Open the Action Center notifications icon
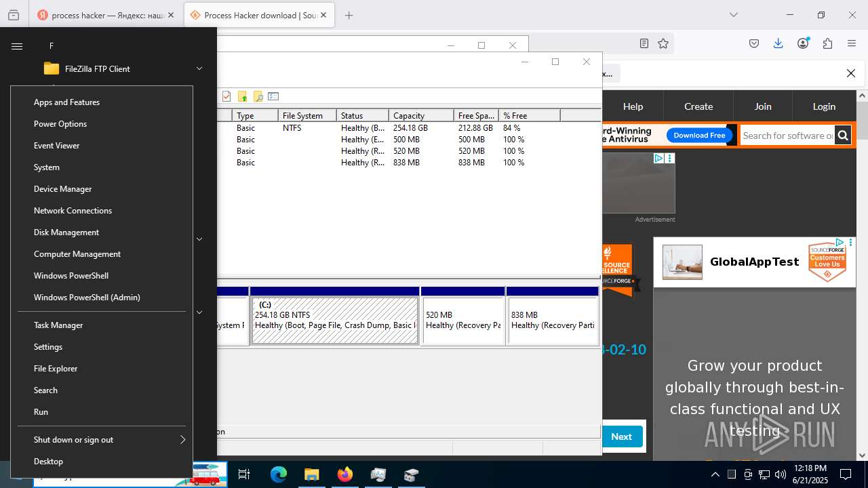This screenshot has height=488, width=868. (845, 474)
